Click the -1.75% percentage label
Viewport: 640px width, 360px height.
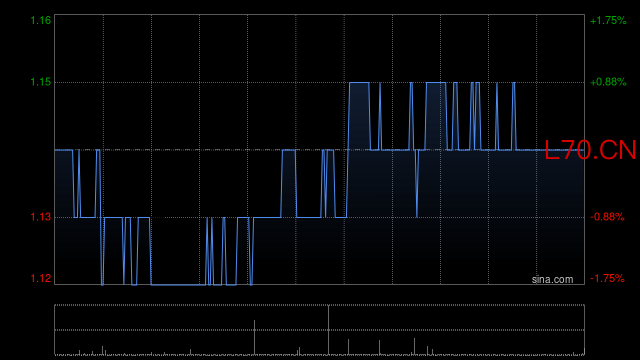[x=607, y=278]
